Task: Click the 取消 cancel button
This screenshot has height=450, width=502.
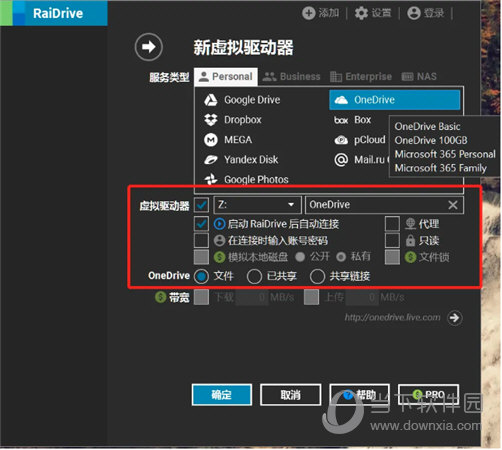Action: pos(290,395)
